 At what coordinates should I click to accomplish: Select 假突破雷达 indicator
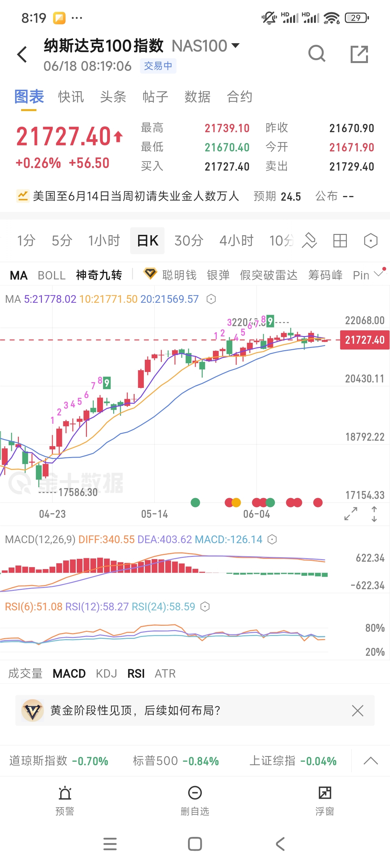pos(269,275)
